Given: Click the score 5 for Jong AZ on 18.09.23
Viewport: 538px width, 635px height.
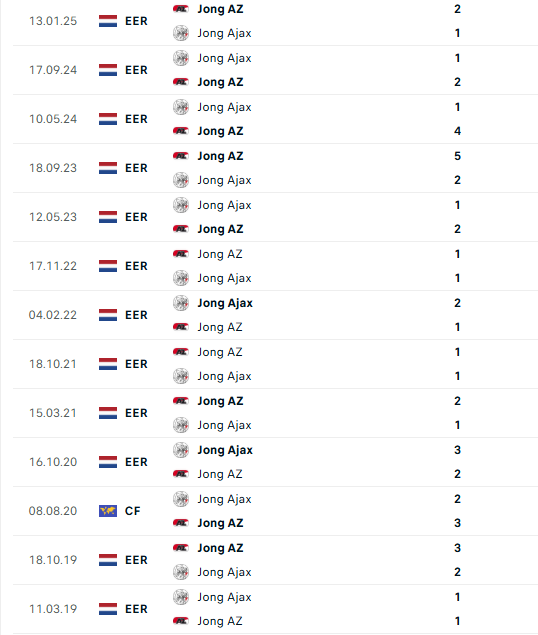Looking at the screenshot, I should (457, 156).
